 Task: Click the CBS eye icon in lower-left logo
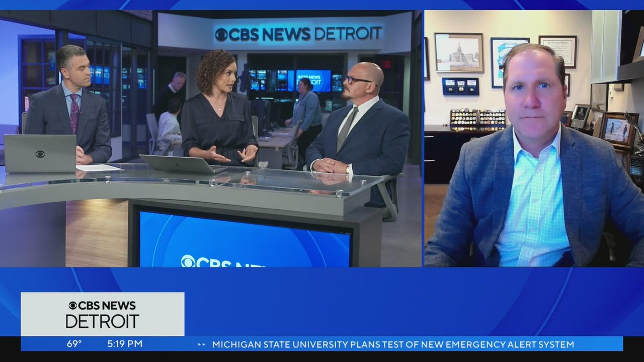[72, 306]
